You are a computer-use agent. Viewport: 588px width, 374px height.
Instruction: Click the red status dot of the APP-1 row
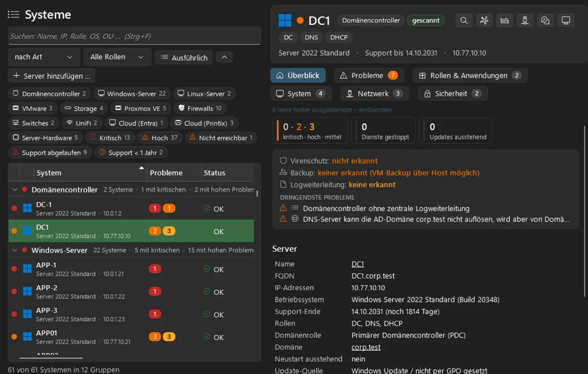click(x=14, y=269)
